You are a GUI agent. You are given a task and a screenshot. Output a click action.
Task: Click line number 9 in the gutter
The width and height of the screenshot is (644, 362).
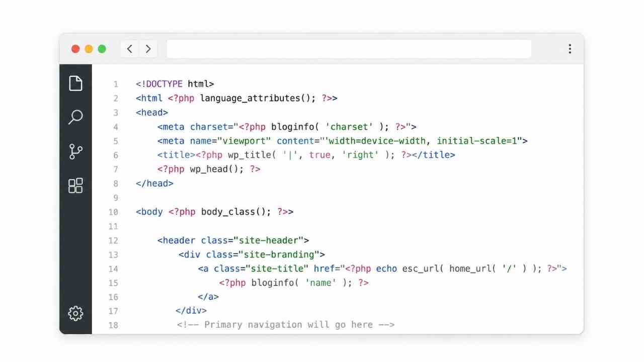[x=116, y=198]
